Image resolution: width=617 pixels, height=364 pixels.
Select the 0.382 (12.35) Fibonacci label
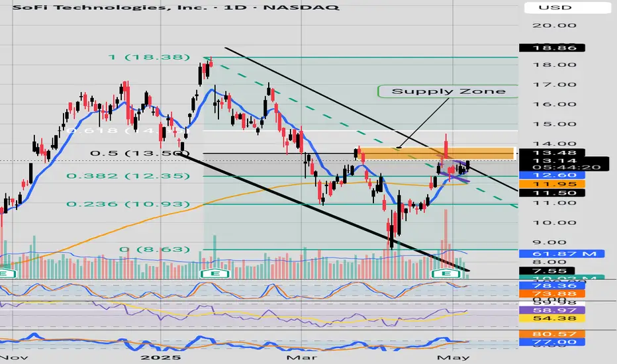pos(128,176)
